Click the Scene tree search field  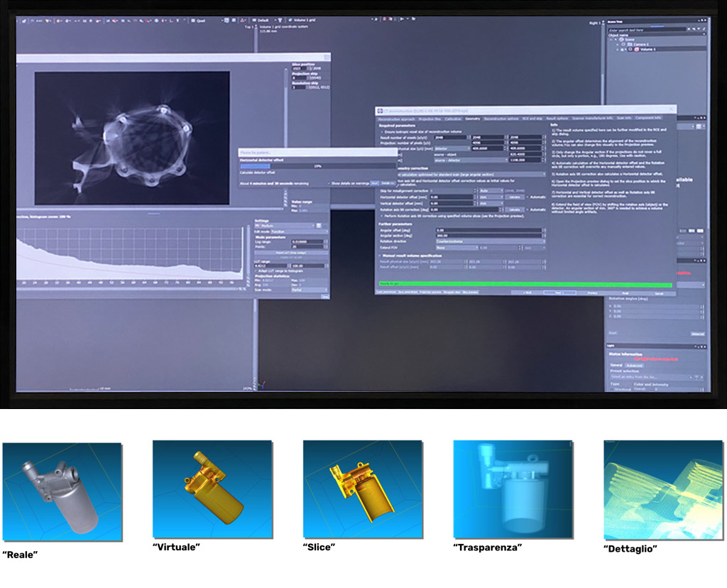[647, 30]
